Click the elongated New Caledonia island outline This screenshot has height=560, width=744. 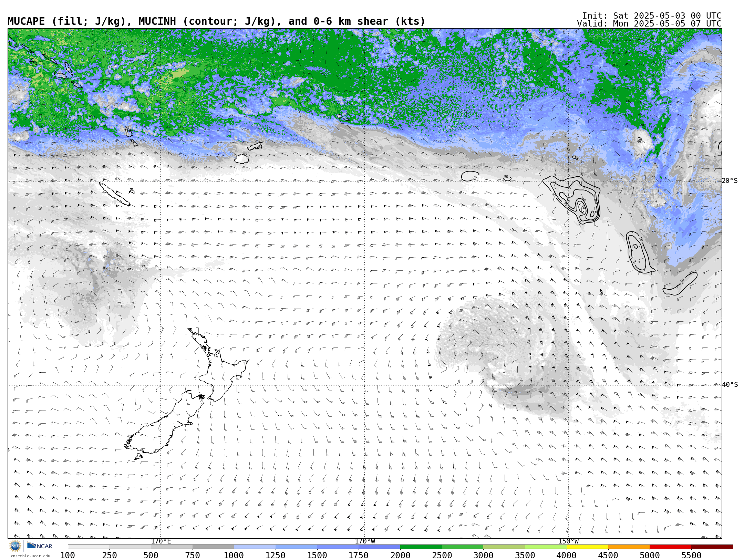[115, 194]
